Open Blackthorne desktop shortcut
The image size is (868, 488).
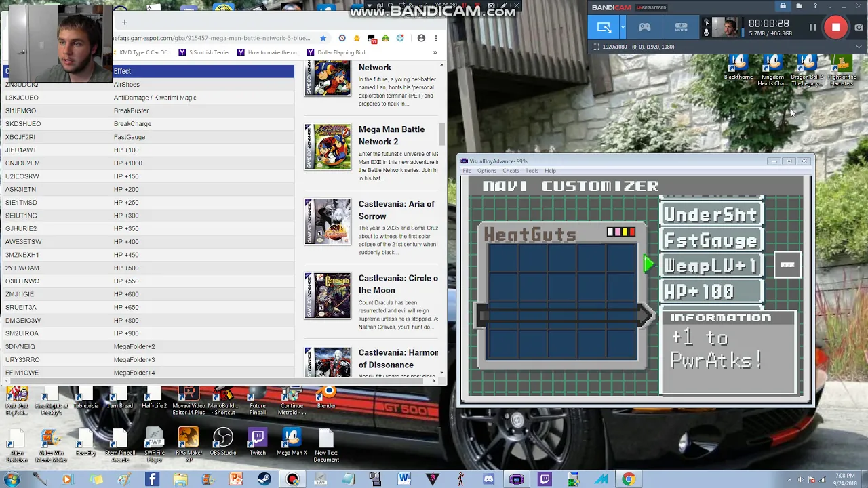[x=738, y=68]
